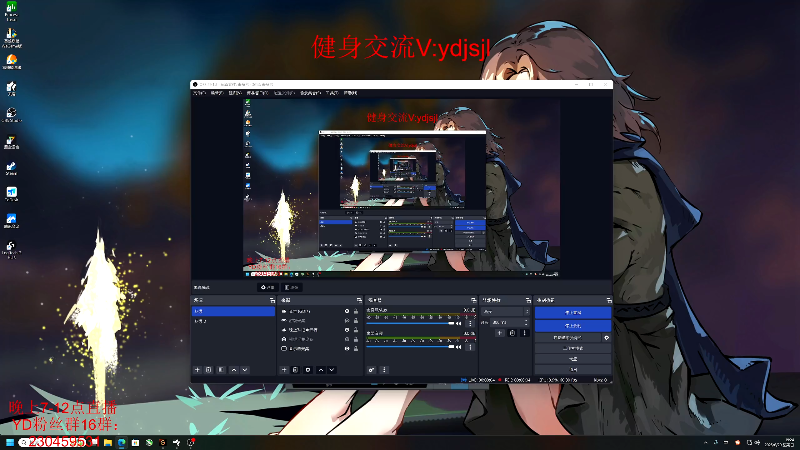Screen dimensions: 800x450
Task: Toggle lock on the second source
Action: (356, 320)
